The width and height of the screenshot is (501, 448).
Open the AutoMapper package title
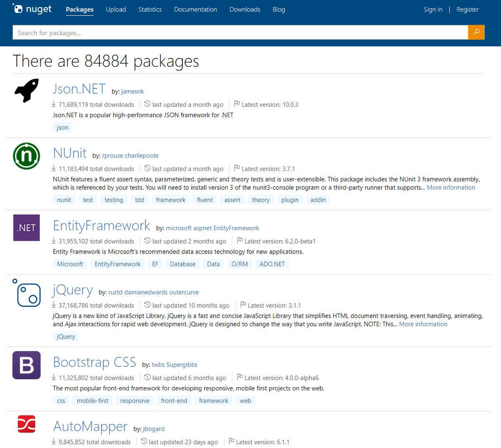coord(90,426)
